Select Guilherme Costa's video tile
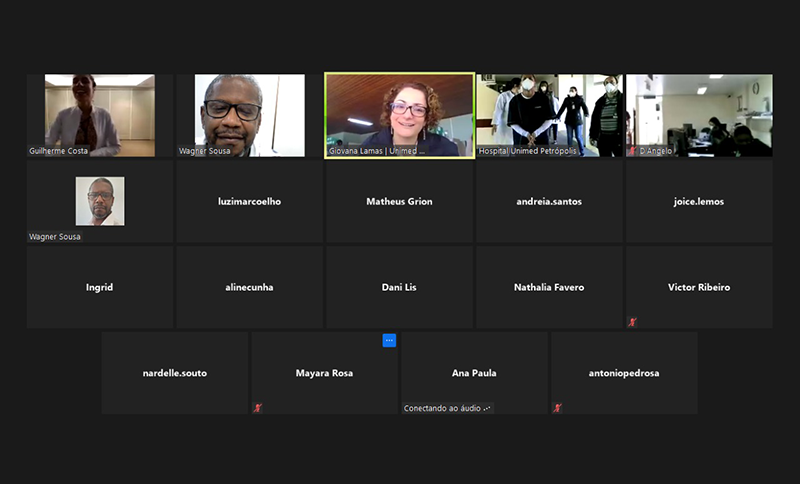 pyautogui.click(x=100, y=115)
